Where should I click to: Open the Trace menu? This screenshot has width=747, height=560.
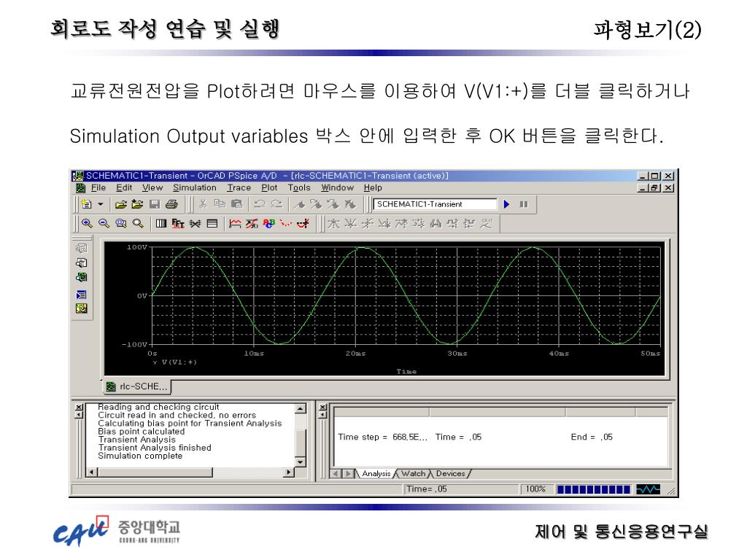coord(239,187)
